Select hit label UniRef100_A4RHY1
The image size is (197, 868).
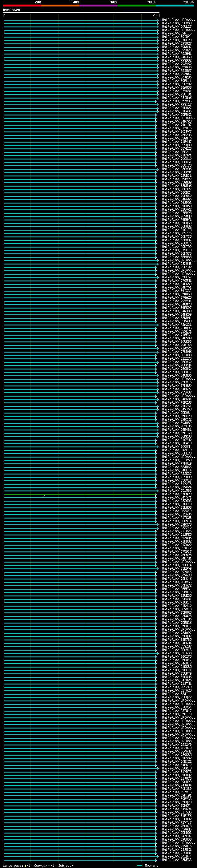176,220
